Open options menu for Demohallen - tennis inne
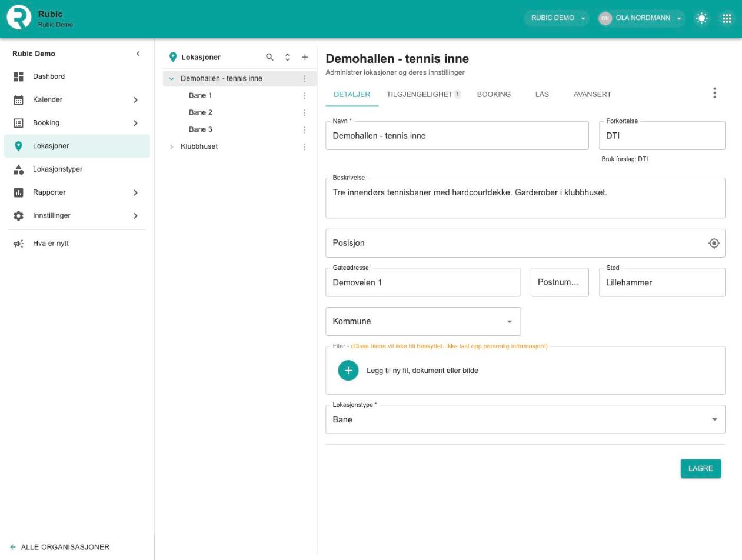This screenshot has height=560, width=742. 304,79
